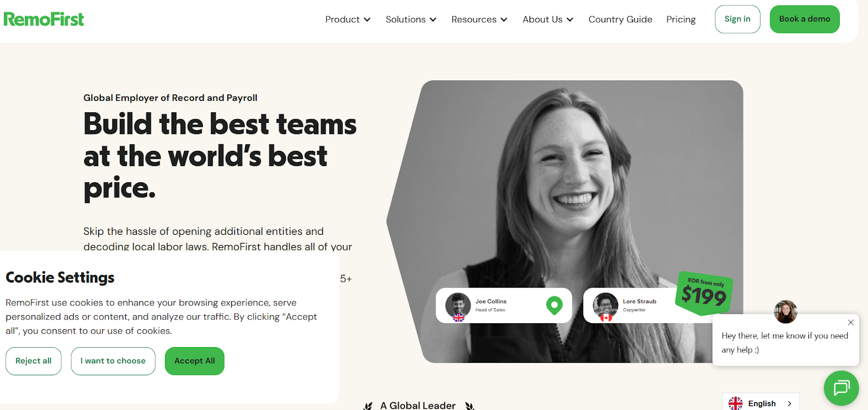The image size is (868, 410).
Task: Open the About Us dropdown
Action: [548, 20]
